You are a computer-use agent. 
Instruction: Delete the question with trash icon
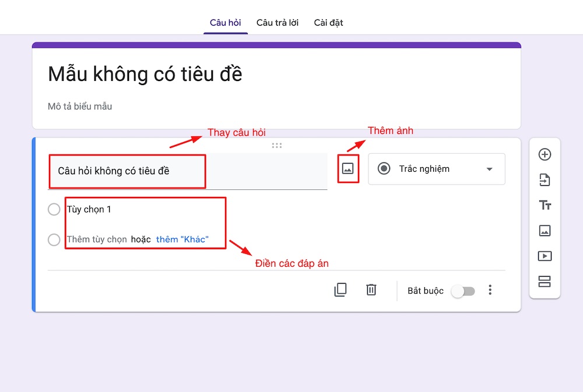pyautogui.click(x=371, y=289)
